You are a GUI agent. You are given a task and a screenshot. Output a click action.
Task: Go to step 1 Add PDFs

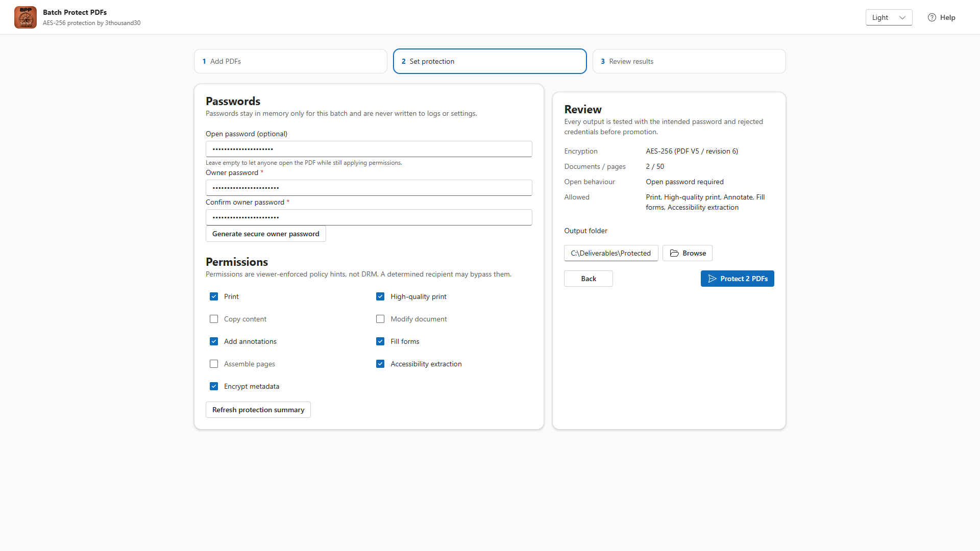[290, 61]
